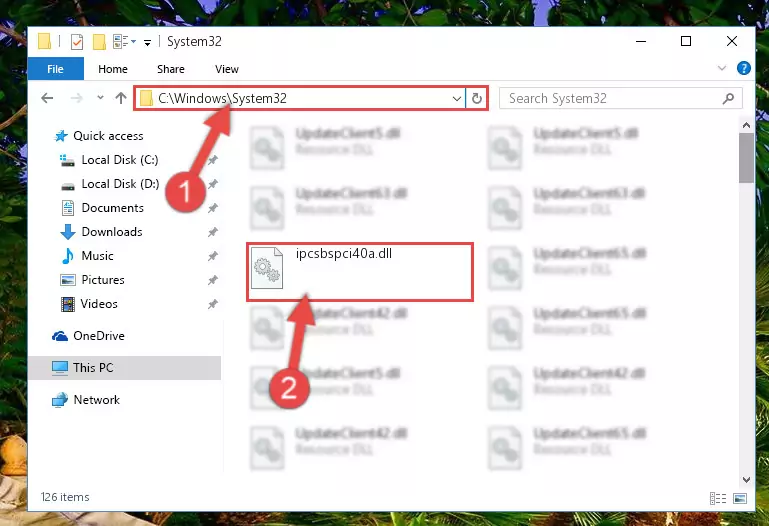
Task: Refresh the System32 folder
Action: click(x=477, y=99)
